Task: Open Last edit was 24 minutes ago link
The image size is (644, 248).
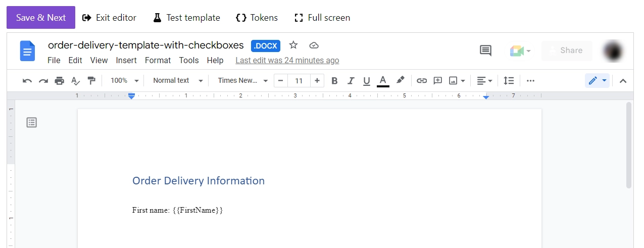Action: click(287, 60)
